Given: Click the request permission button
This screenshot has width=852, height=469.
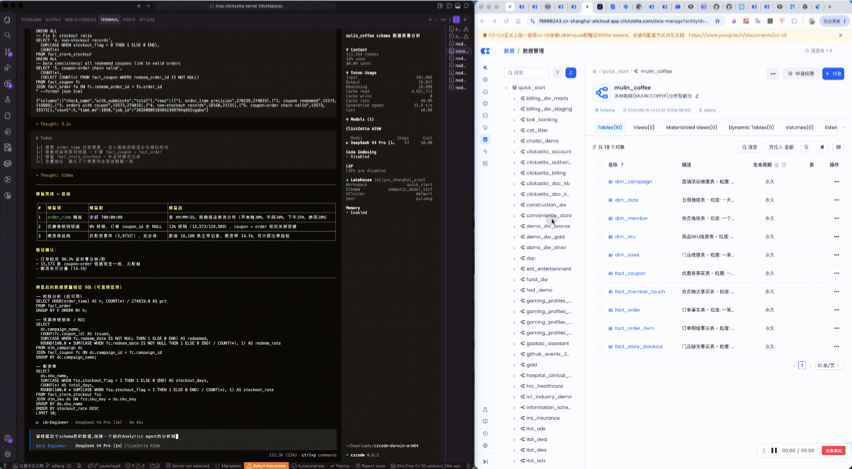Looking at the screenshot, I should click(801, 73).
